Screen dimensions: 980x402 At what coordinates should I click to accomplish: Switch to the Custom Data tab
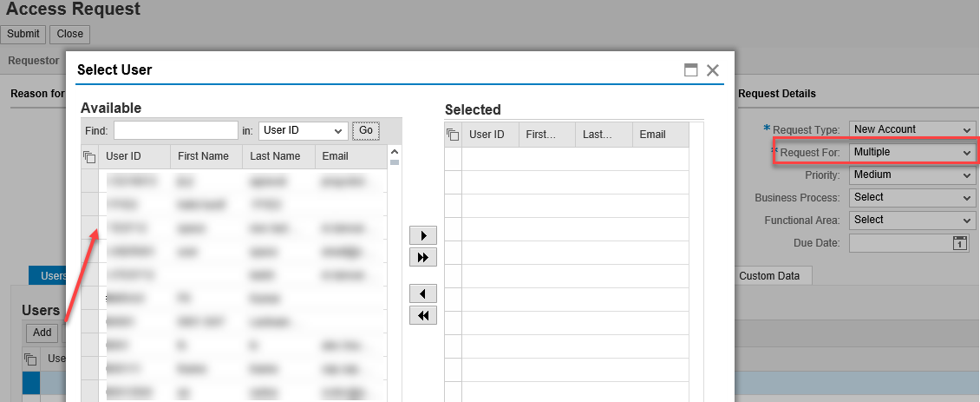tap(769, 275)
